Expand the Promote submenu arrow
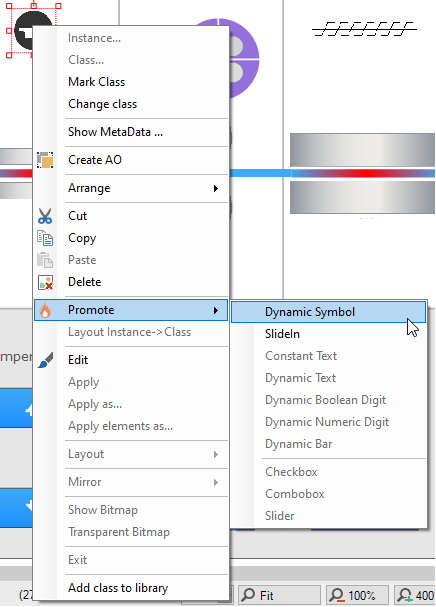436x607 pixels. point(216,310)
